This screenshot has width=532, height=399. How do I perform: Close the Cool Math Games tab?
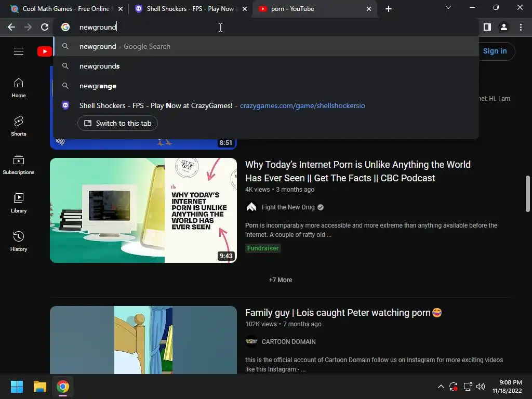point(121,9)
